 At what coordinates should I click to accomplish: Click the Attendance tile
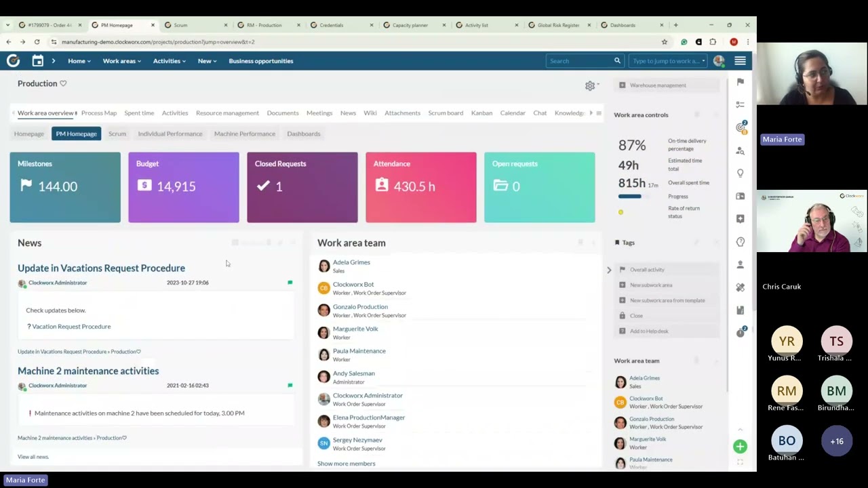pyautogui.click(x=421, y=187)
